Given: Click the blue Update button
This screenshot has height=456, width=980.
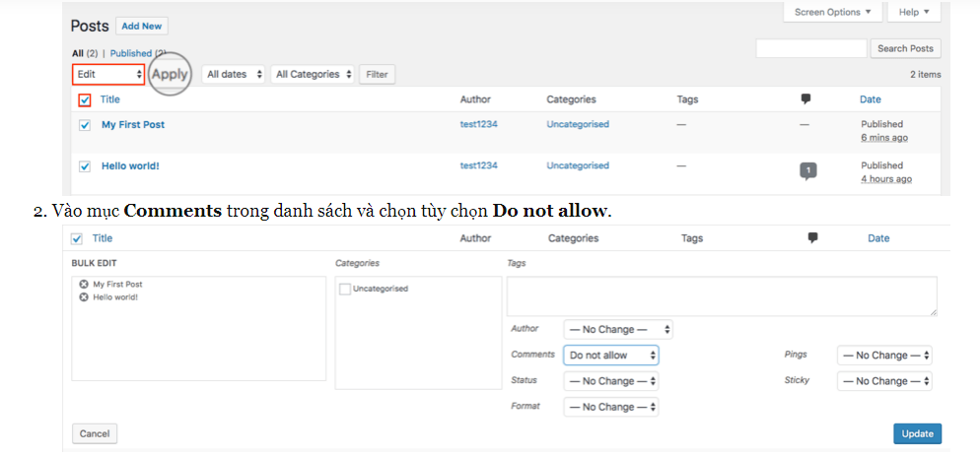Looking at the screenshot, I should point(917,433).
